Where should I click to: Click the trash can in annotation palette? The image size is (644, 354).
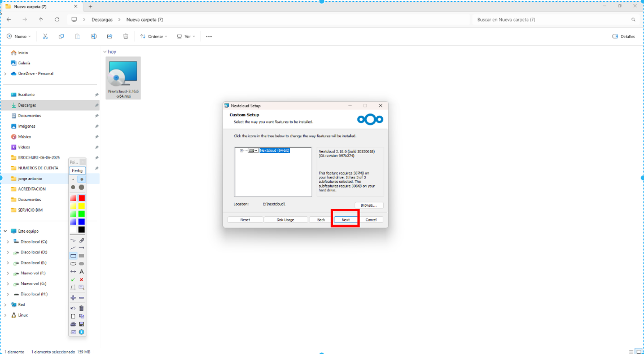(x=82, y=308)
